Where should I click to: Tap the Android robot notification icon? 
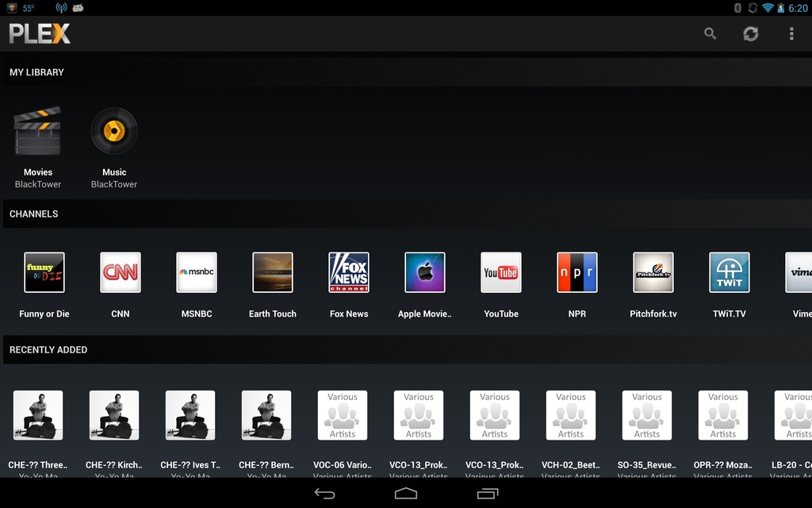pos(79,8)
